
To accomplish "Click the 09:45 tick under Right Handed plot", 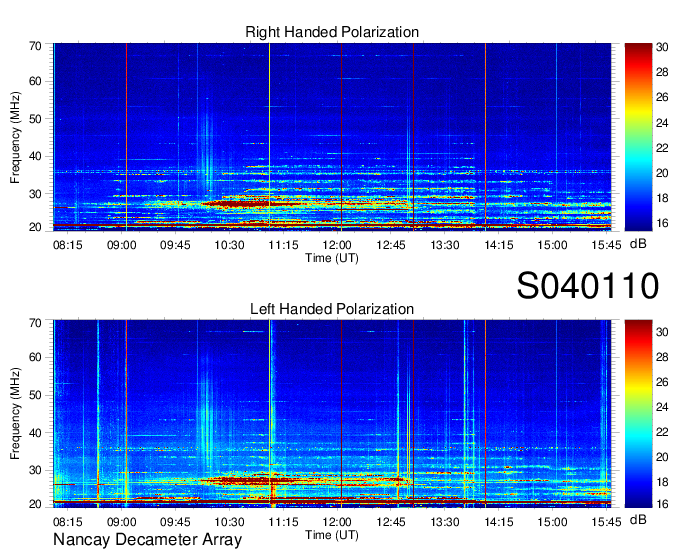I will [x=175, y=245].
